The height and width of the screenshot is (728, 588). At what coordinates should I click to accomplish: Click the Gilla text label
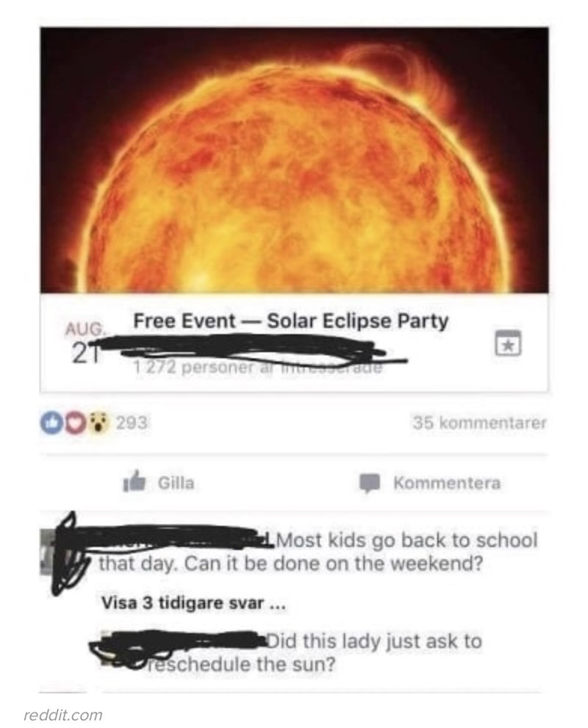click(x=176, y=483)
